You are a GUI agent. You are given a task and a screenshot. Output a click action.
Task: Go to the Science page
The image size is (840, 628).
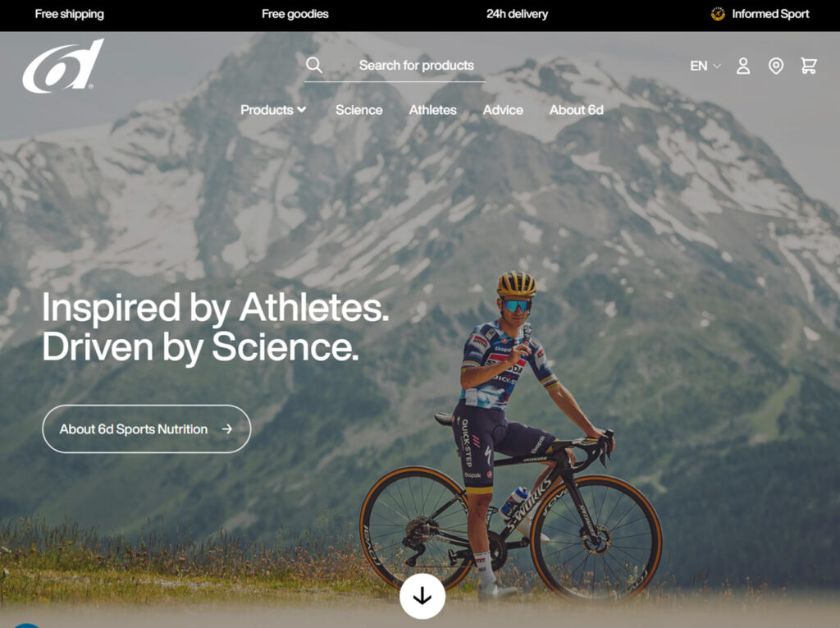tap(359, 110)
